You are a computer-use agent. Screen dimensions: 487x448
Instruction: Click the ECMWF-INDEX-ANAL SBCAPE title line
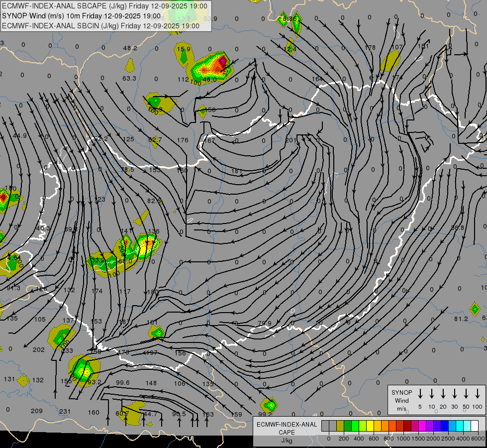104,6
